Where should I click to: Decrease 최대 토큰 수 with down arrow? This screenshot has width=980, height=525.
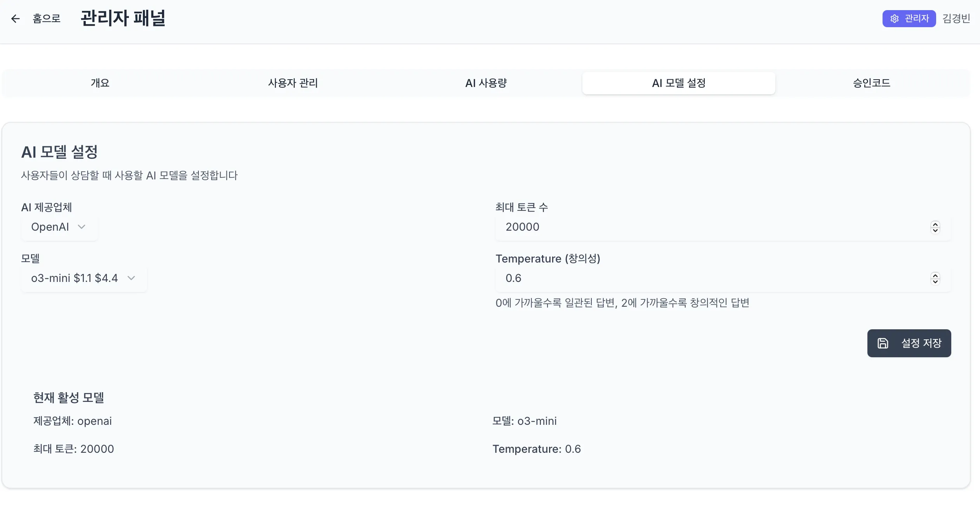(x=935, y=230)
